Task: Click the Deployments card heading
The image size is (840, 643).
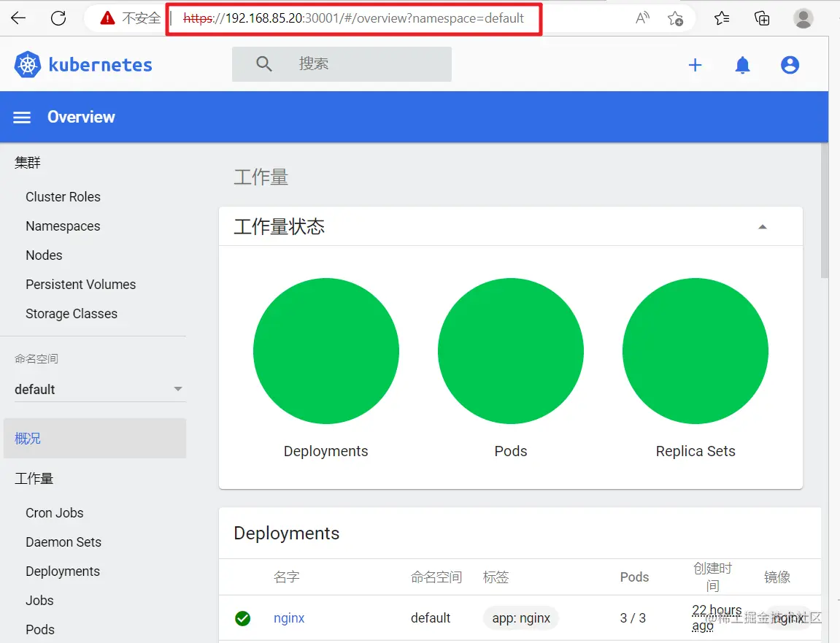Action: click(x=287, y=534)
